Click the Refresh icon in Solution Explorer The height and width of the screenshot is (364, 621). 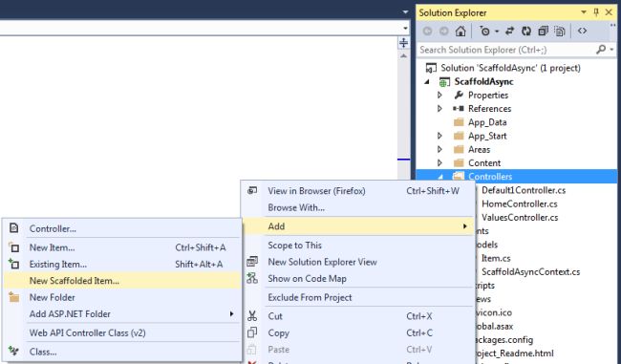pyautogui.click(x=526, y=31)
